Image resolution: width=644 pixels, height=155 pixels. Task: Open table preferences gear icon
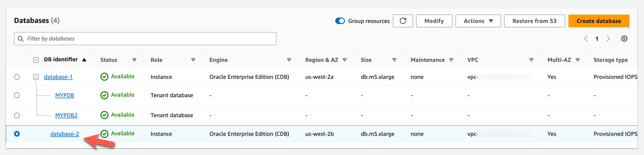(624, 39)
